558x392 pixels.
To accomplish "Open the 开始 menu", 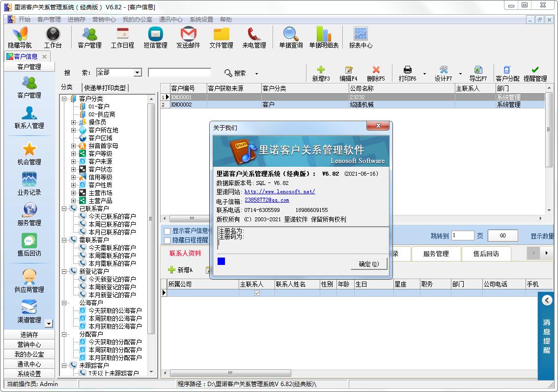I will click(24, 20).
